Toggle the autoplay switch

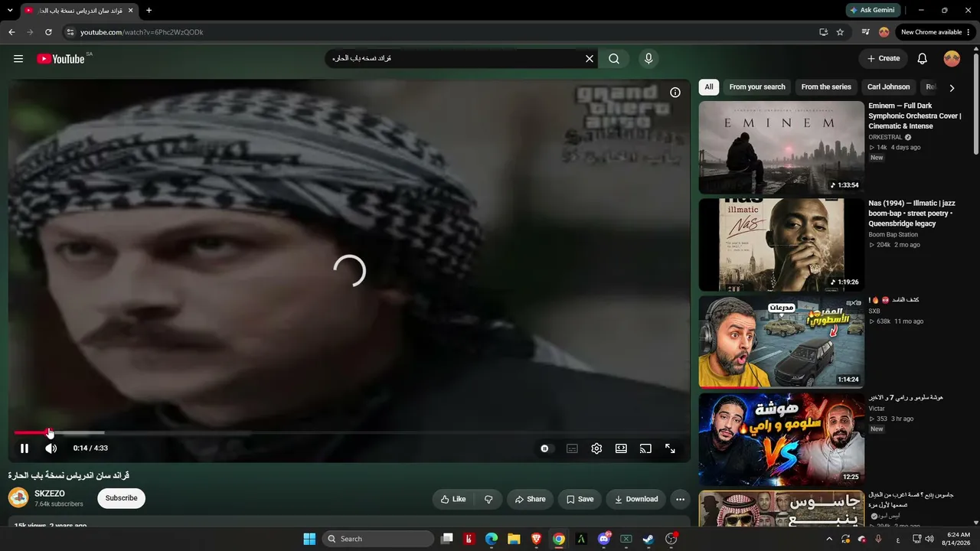(545, 449)
